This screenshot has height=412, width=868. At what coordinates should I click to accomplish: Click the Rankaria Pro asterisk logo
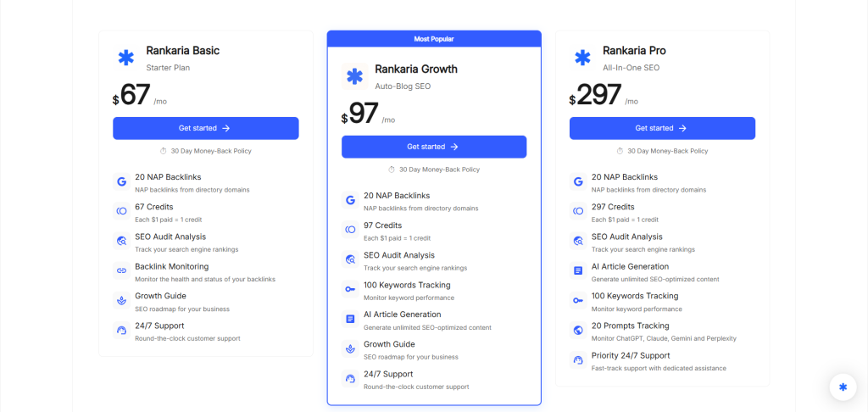[582, 58]
